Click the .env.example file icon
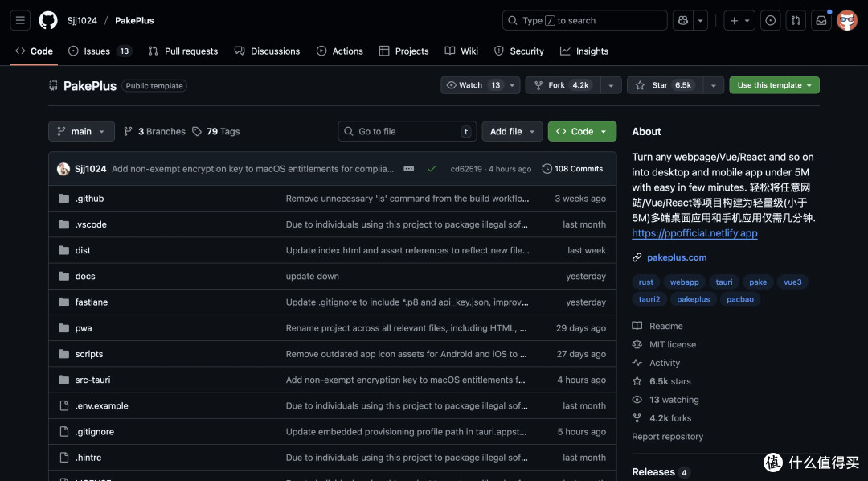The width and height of the screenshot is (868, 481). point(63,405)
